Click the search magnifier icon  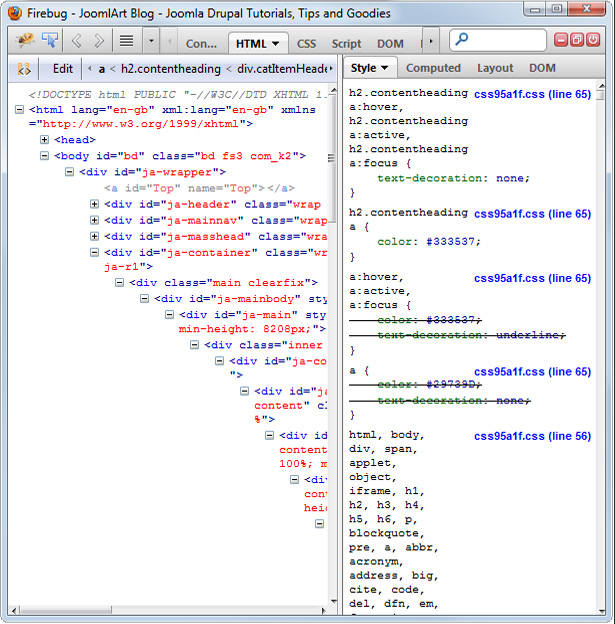tap(462, 39)
